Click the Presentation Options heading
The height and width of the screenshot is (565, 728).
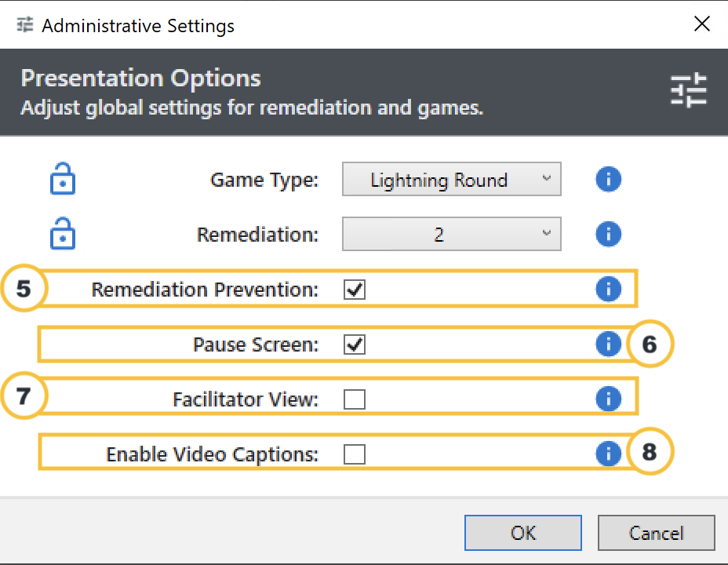pyautogui.click(x=141, y=78)
